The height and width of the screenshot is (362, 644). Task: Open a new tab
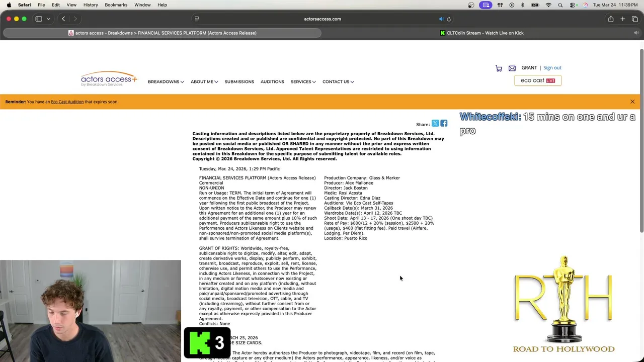point(623,19)
